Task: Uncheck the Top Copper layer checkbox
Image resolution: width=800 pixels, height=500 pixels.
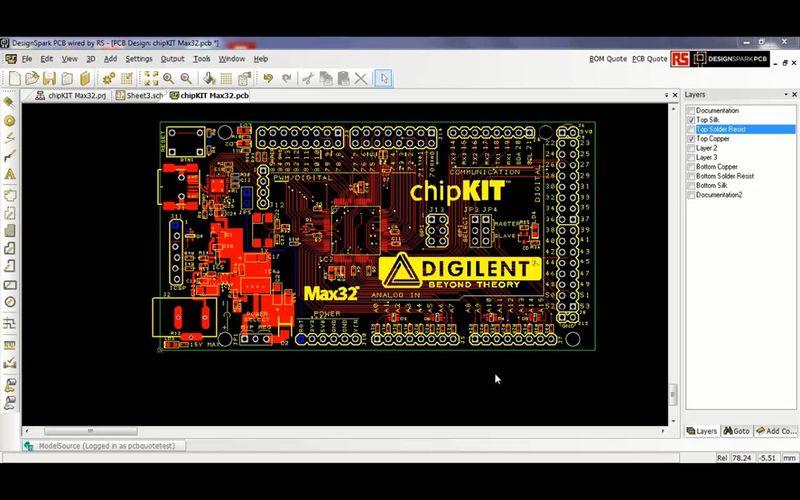Action: [x=691, y=139]
